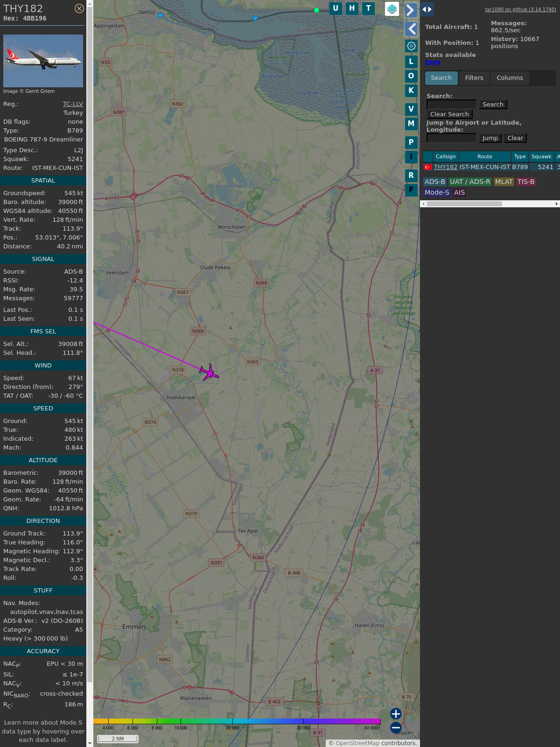560x747 pixels.
Task: Open the TC-LLV registration link
Action: coord(73,104)
